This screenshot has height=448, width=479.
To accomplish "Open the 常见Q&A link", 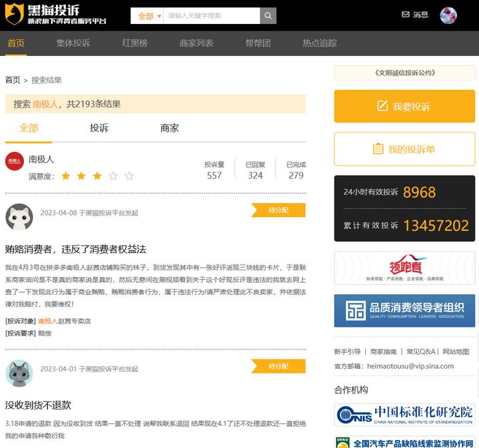I will [x=420, y=351].
